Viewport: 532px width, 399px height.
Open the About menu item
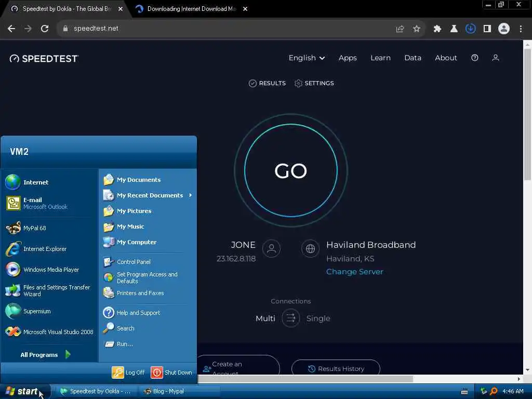tap(446, 58)
